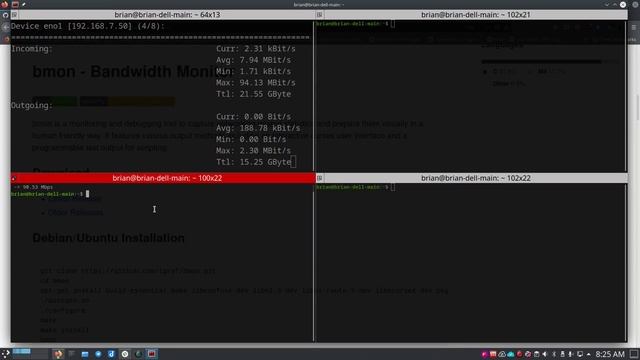Click the Incoming 'Avg: 7.94 MBit/s' value
640x360 pixels.
click(x=253, y=60)
